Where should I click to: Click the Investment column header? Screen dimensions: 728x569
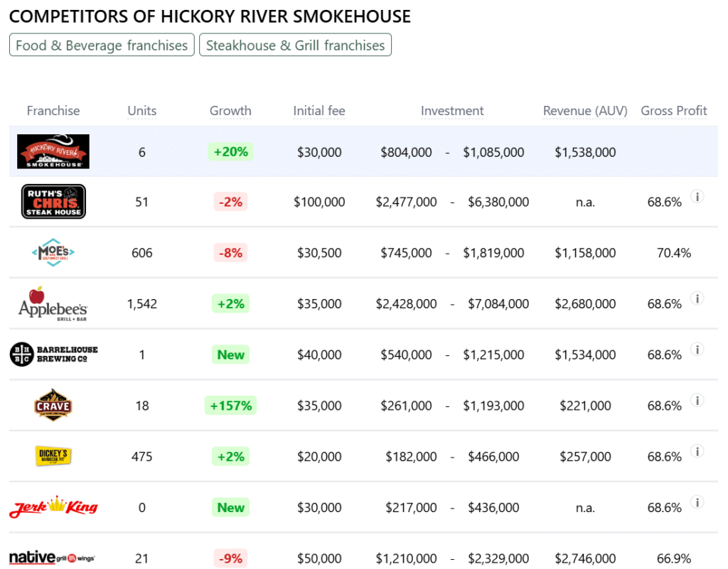(452, 111)
